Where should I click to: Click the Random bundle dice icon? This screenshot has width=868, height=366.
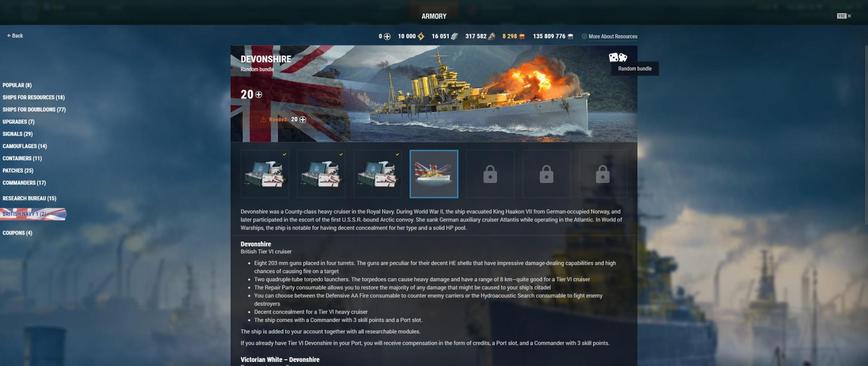[618, 57]
